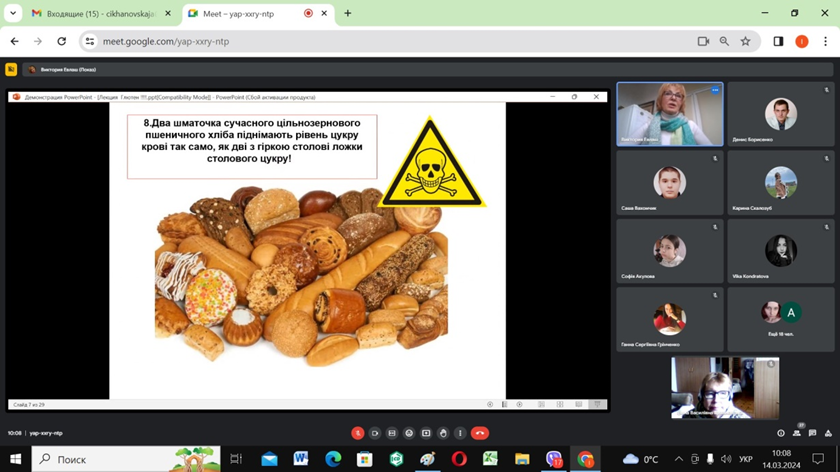
Task: Open Task View on taskbar
Action: point(236,459)
